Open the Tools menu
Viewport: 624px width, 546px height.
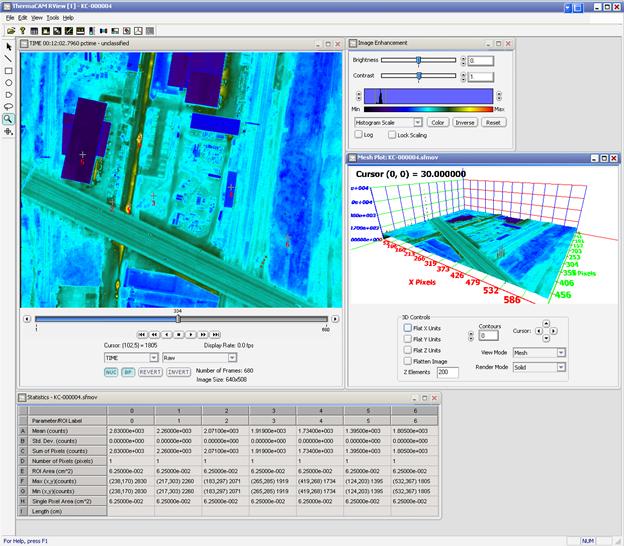coord(52,18)
